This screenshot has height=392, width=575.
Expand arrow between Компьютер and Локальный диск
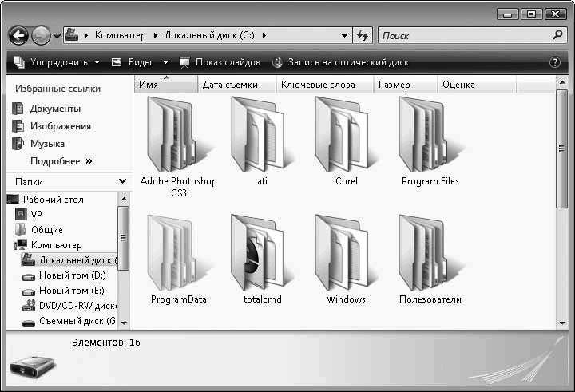156,36
